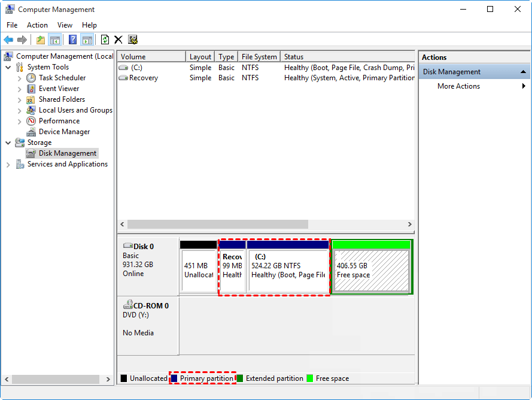
Task: Expand Services and Applications node
Action: click(8, 165)
